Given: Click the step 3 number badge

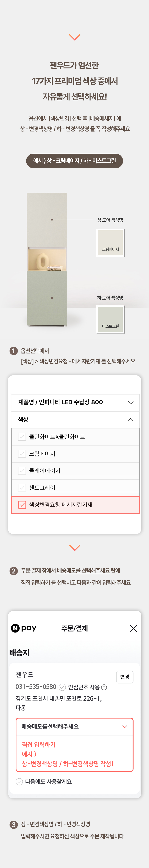Looking at the screenshot, I should coord(14,824).
